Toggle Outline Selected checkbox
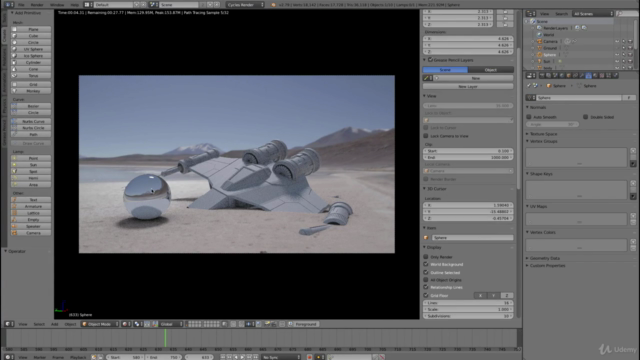The height and width of the screenshot is (360, 640). (426, 272)
